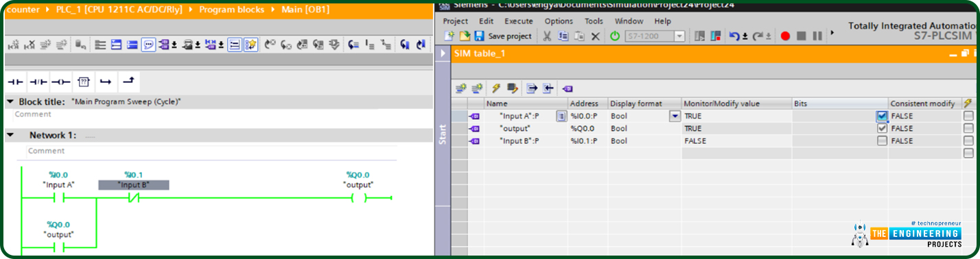Click the grey stop recording square

[x=801, y=36]
